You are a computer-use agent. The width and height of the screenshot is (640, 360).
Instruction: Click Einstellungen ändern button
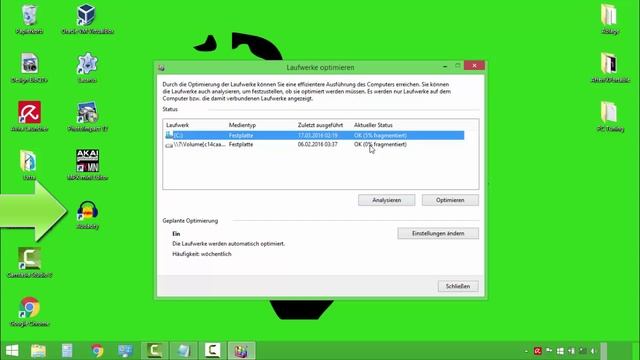(438, 233)
